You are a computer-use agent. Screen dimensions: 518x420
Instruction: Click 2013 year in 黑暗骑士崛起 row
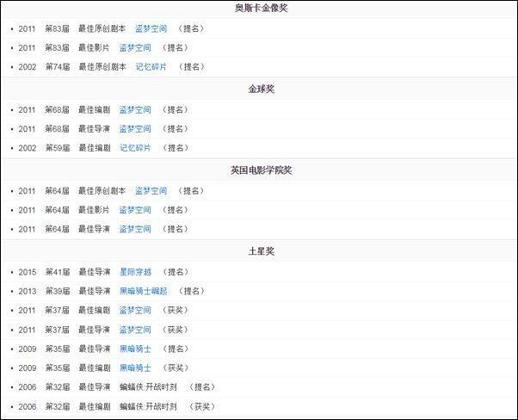(28, 292)
